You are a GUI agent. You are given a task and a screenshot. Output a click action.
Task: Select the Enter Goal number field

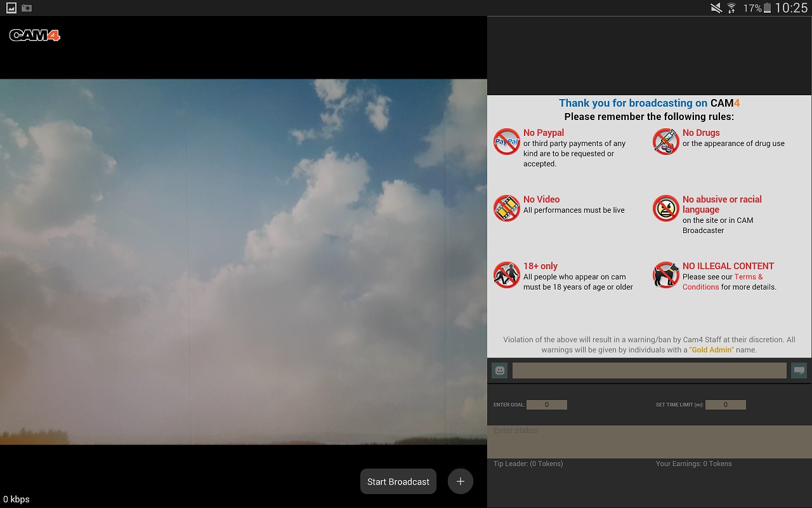tap(546, 404)
